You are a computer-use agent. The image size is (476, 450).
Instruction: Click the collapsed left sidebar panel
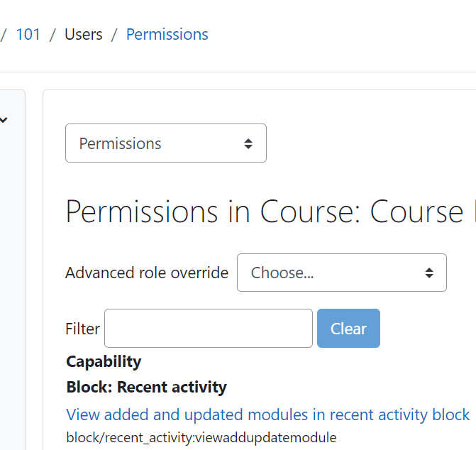pyautogui.click(x=13, y=270)
